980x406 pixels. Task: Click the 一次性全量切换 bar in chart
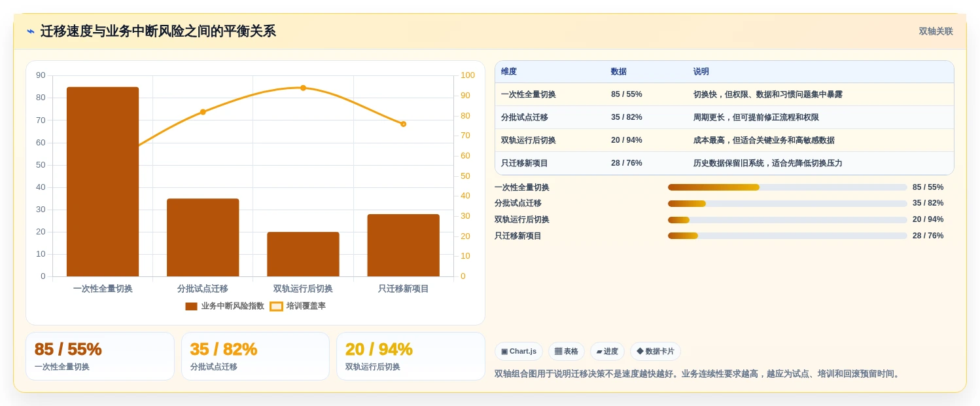(103, 181)
